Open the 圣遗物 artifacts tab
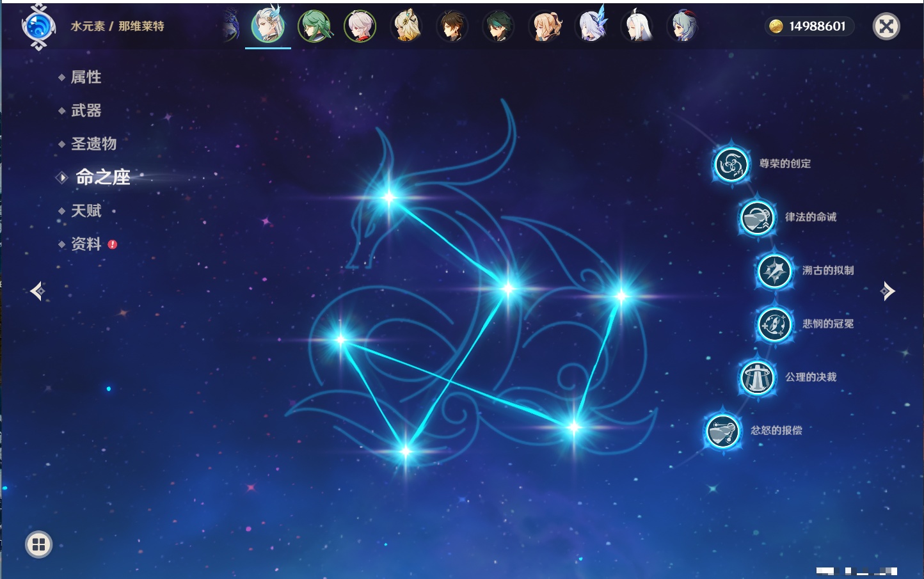Image resolution: width=924 pixels, height=579 pixels. point(93,144)
